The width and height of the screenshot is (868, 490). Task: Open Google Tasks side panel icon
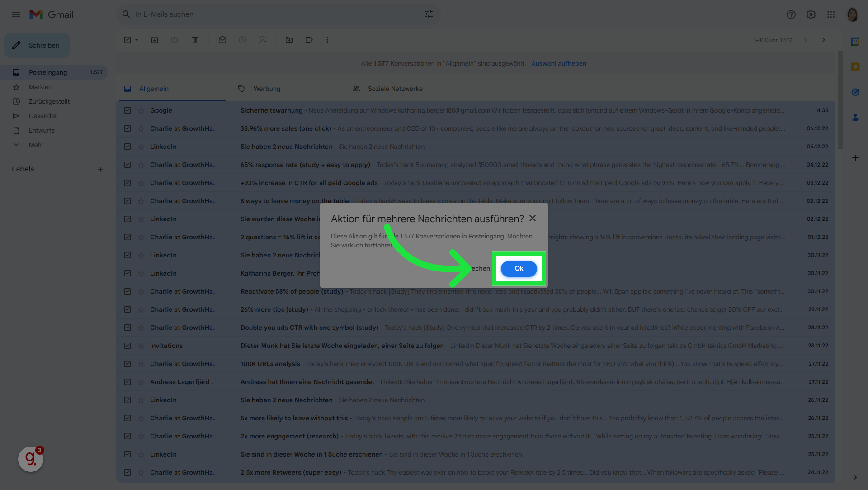(x=855, y=92)
